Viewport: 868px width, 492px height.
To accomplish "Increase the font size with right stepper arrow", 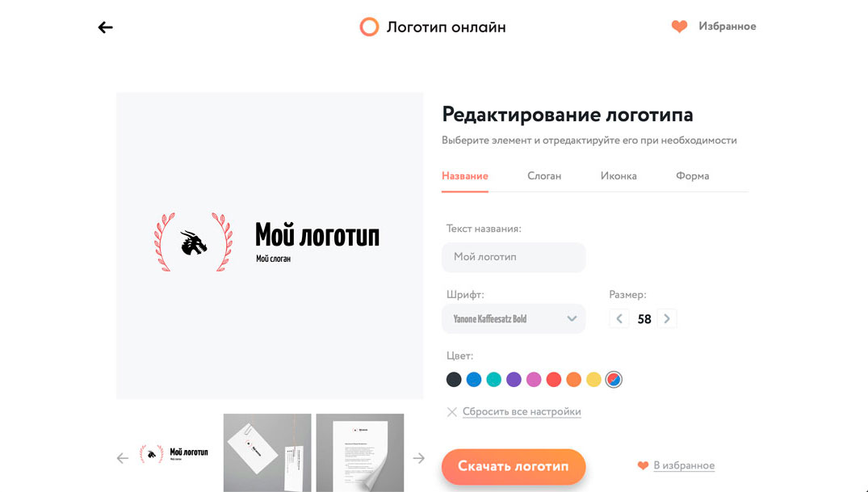I will 667,318.
